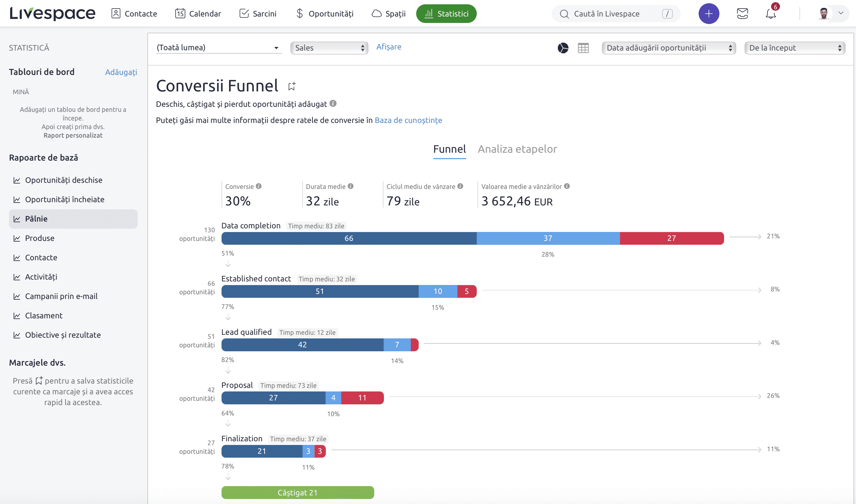Switch to the table view icon
The image size is (856, 504).
pos(583,48)
